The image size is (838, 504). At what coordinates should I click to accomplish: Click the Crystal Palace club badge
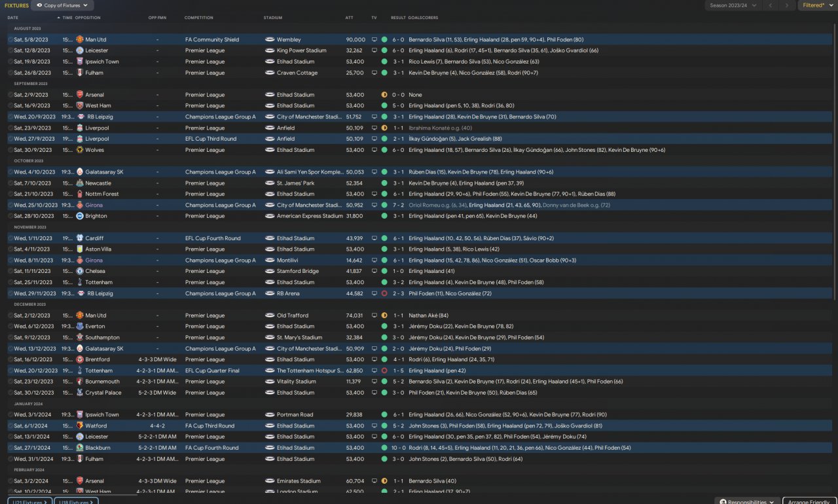coord(80,393)
